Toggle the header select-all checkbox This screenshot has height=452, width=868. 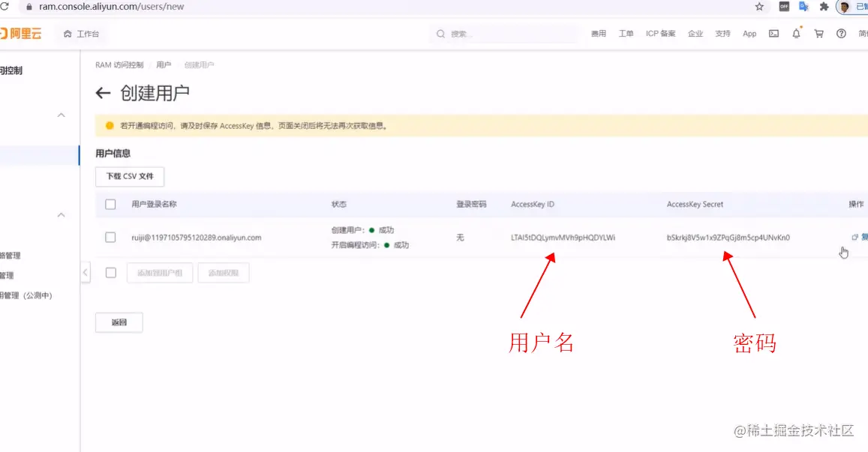pyautogui.click(x=111, y=204)
